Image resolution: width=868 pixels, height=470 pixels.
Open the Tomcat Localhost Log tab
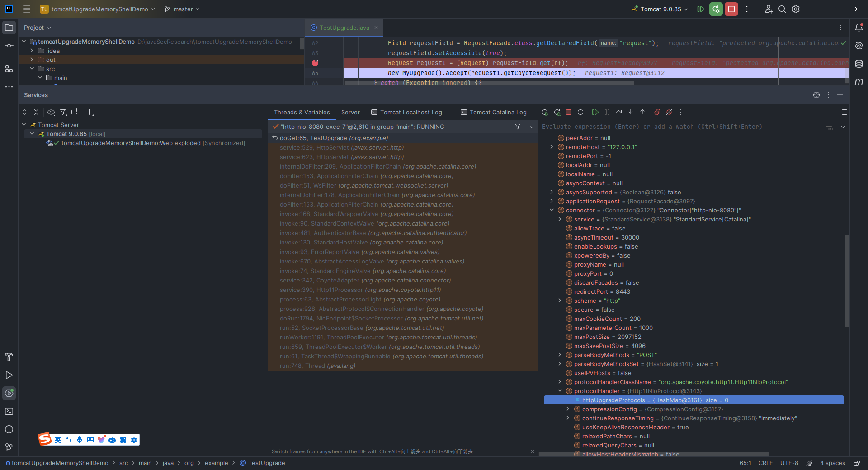[x=406, y=112]
